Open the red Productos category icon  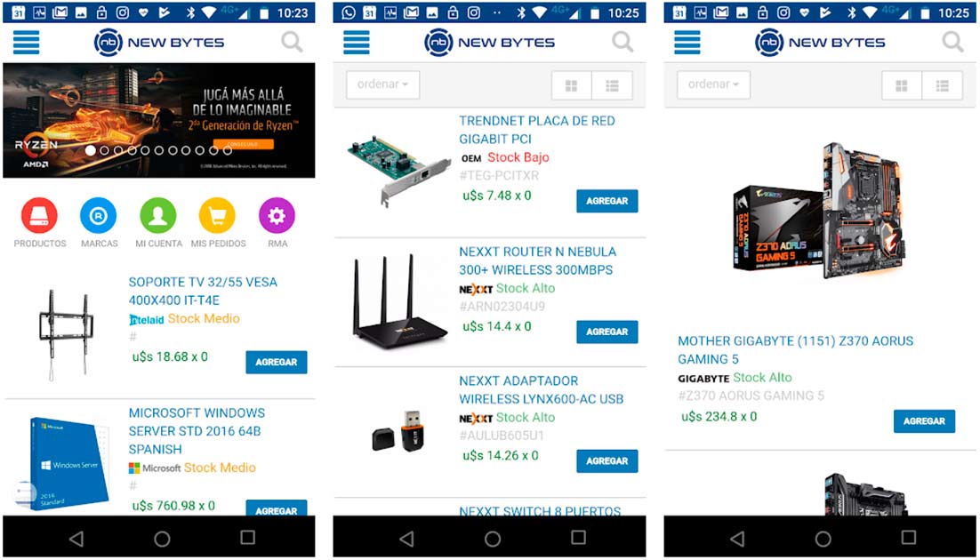coord(39,216)
